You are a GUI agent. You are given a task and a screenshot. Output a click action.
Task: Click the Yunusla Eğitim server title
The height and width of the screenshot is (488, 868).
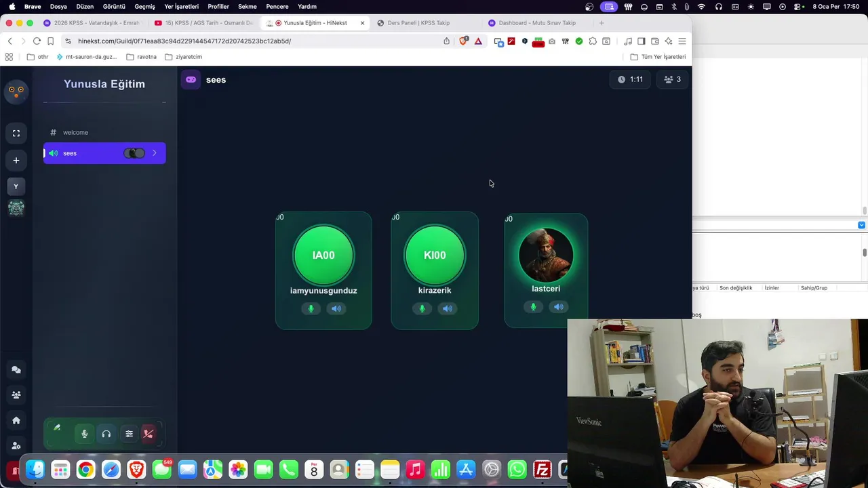coord(104,84)
